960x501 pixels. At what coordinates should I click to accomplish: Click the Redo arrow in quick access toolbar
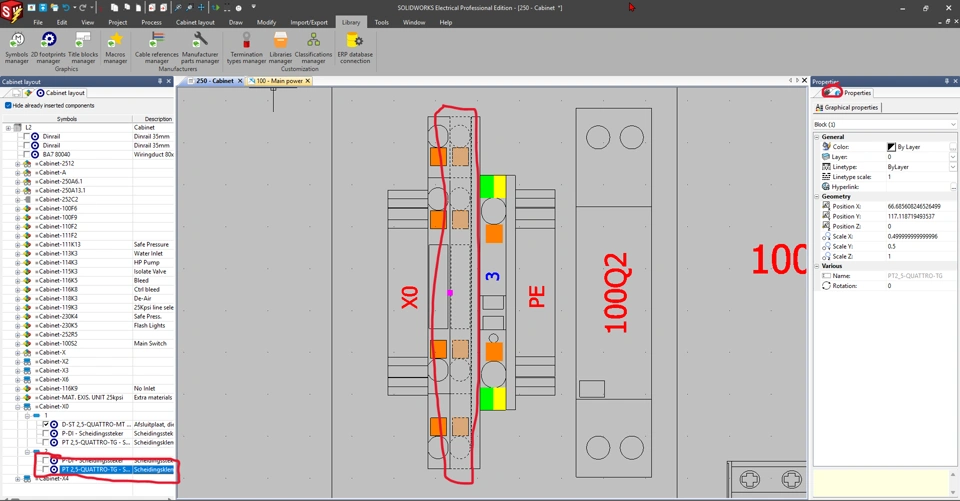(83, 8)
